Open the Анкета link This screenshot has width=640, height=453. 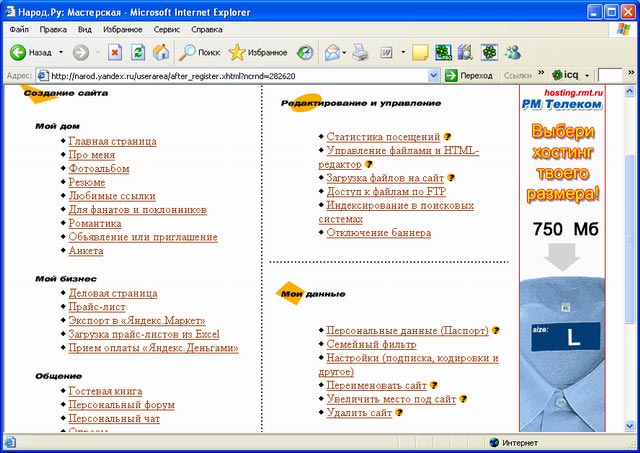[x=85, y=251]
